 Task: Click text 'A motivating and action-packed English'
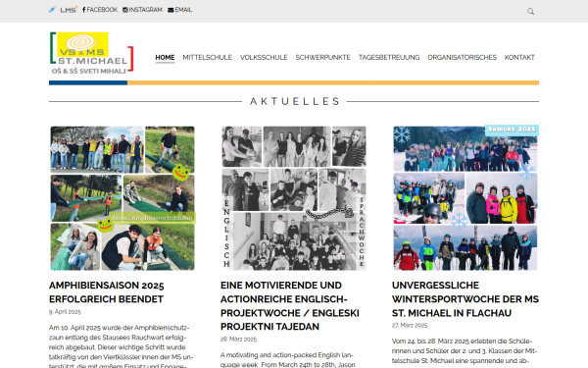[x=287, y=359]
